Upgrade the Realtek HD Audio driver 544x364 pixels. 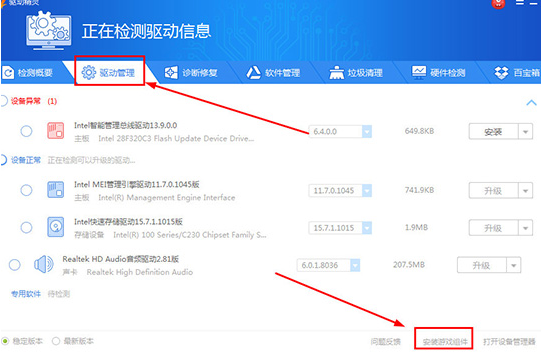(x=482, y=265)
